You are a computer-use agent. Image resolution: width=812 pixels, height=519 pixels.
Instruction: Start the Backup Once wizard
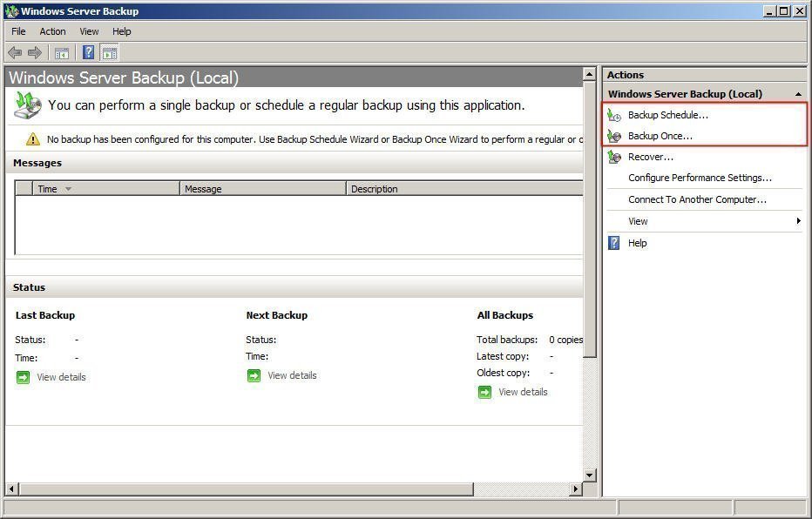(660, 136)
